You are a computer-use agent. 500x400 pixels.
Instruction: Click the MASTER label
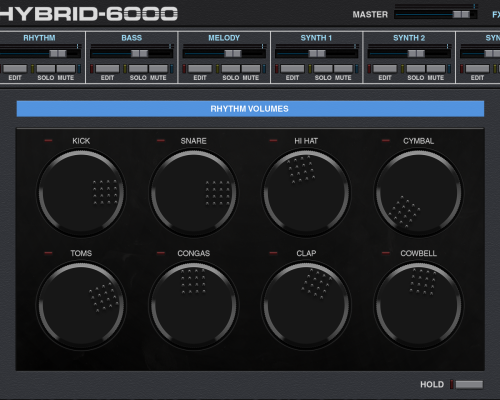(370, 15)
